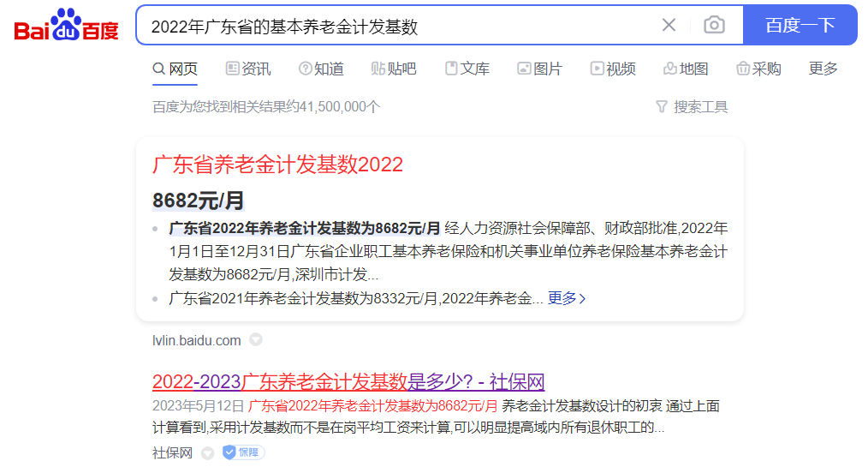Image resolution: width=868 pixels, height=467 pixels.
Task: Open the 视频 tab
Action: 613,69
